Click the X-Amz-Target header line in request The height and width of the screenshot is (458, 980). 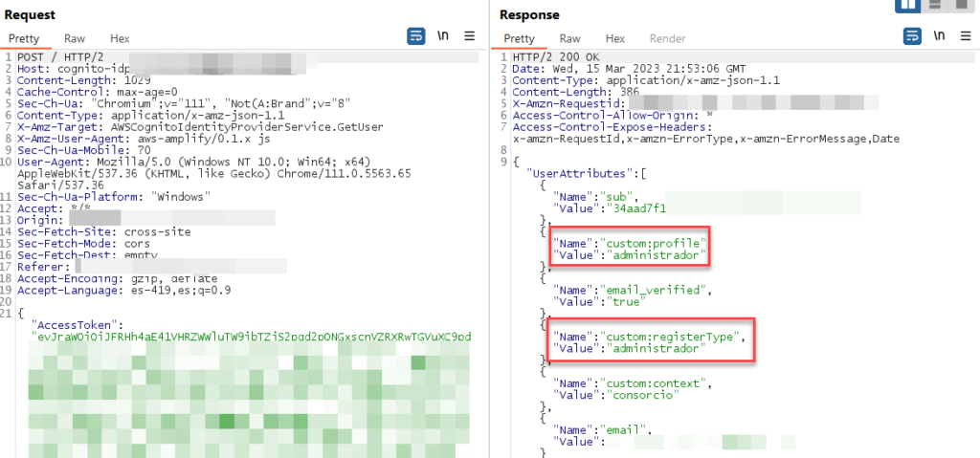pos(200,127)
